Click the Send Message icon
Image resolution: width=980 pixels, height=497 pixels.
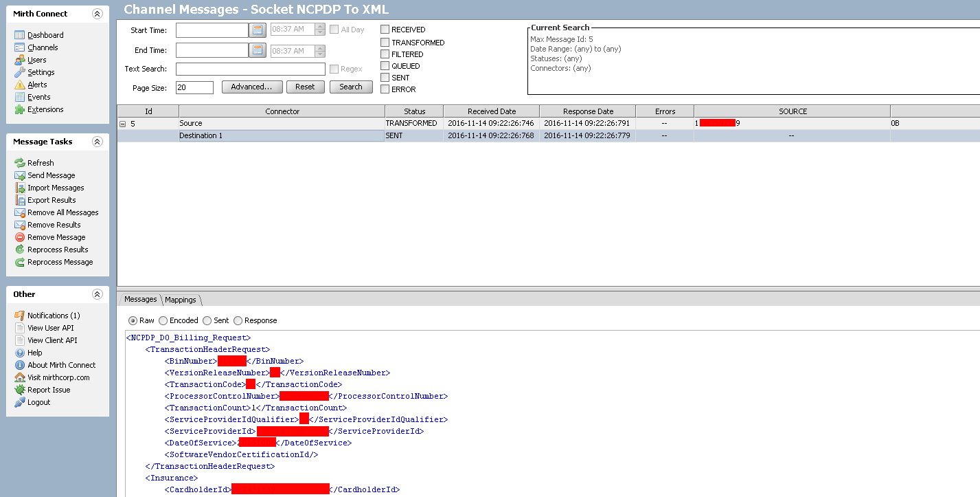point(20,175)
